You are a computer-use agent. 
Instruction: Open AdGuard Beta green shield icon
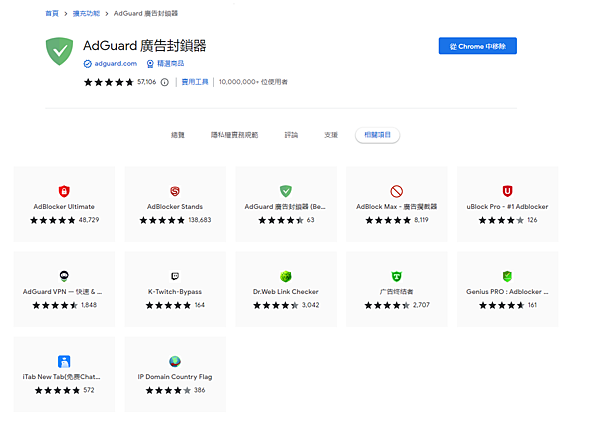coord(286,191)
